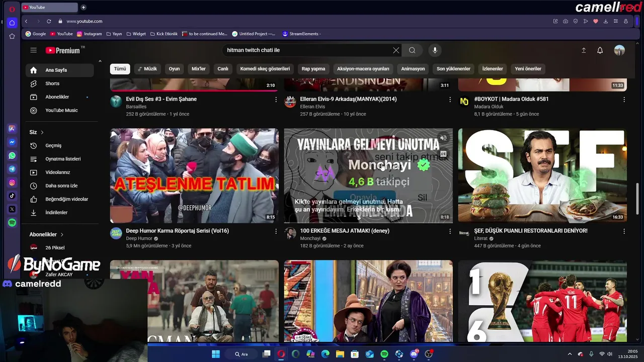Open Windows Start menu on taskbar

[x=216, y=354]
